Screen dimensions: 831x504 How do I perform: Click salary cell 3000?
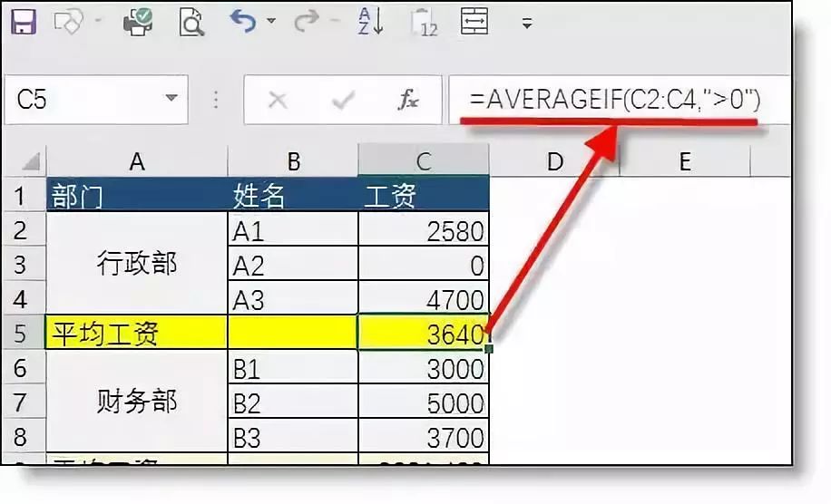coord(424,368)
